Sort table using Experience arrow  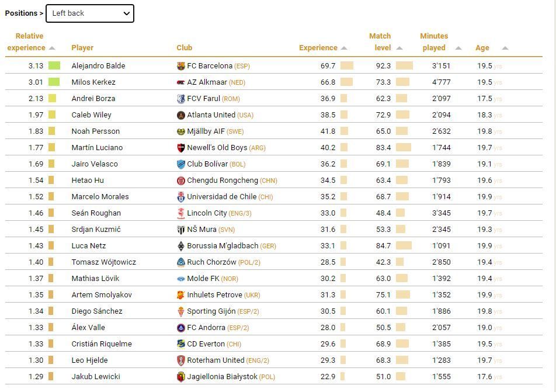point(344,48)
